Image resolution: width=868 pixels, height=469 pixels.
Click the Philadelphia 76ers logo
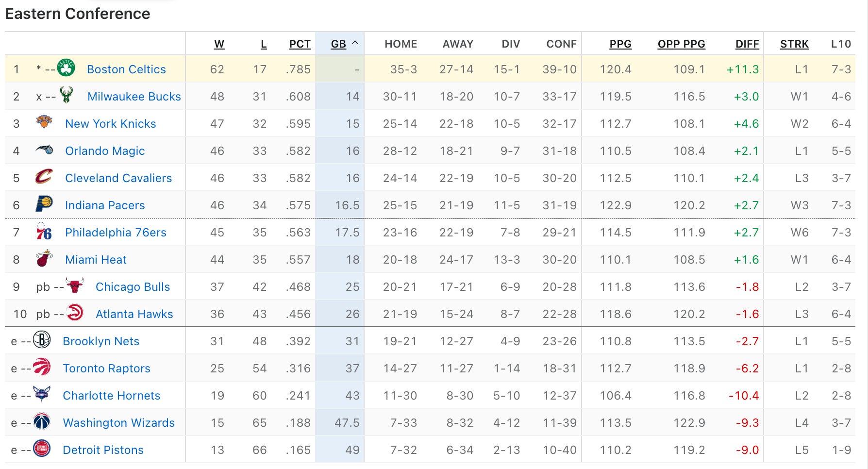click(x=44, y=232)
